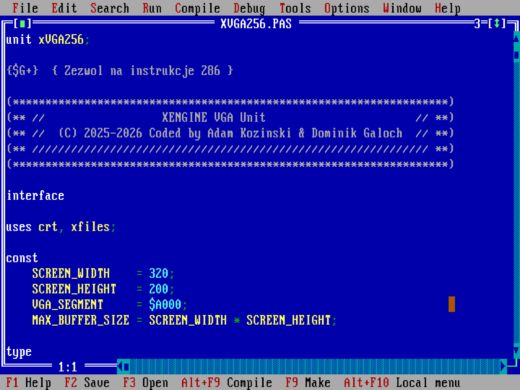Click F1 Help in status bar
The height and width of the screenshot is (390, 520).
28,382
